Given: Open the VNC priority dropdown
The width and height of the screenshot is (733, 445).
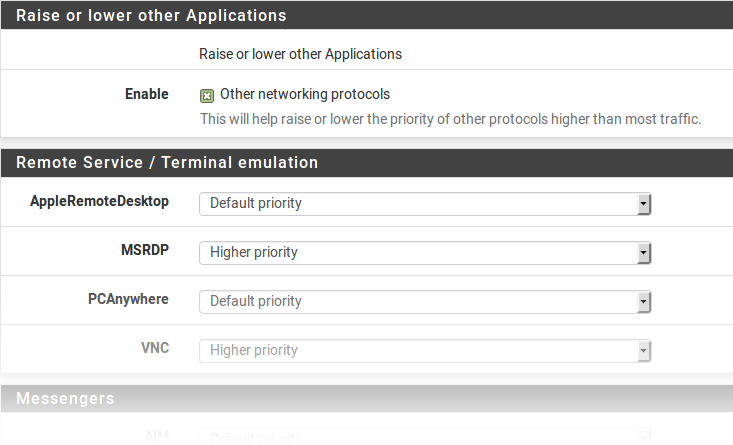Looking at the screenshot, I should tap(425, 350).
